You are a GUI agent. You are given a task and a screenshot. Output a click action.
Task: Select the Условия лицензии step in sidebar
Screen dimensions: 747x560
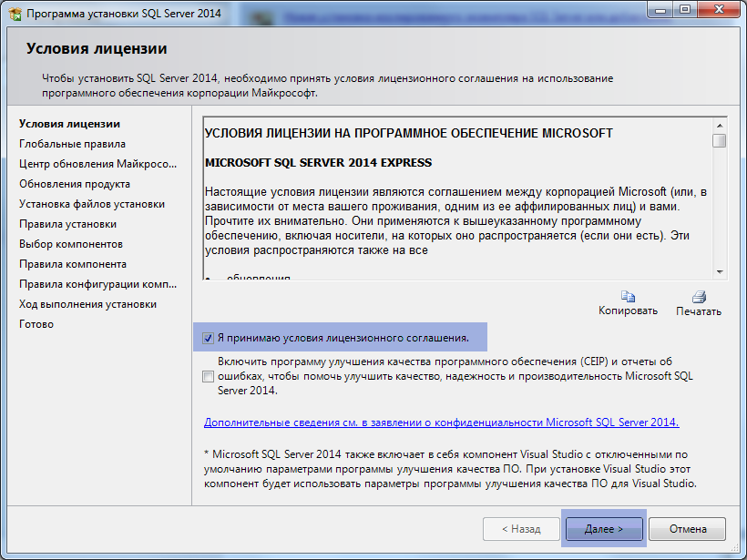[69, 124]
